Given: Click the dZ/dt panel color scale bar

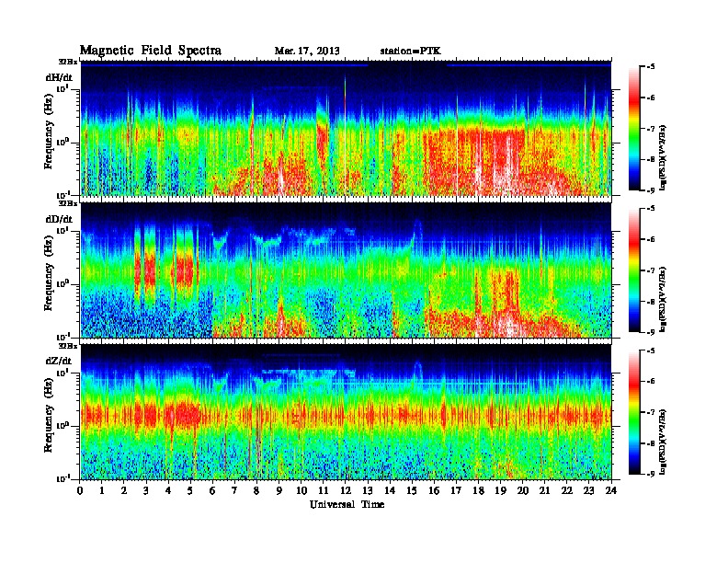Looking at the screenshot, I should pyautogui.click(x=634, y=411).
